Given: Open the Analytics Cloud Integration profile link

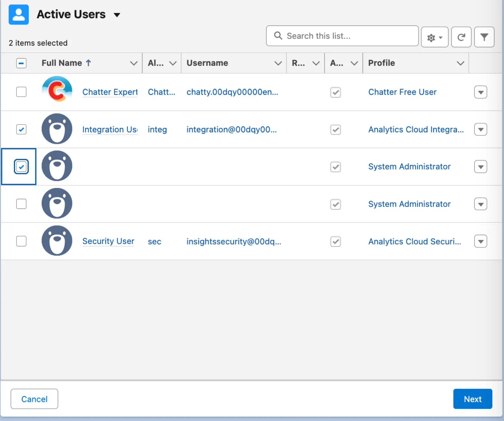Looking at the screenshot, I should point(416,130).
